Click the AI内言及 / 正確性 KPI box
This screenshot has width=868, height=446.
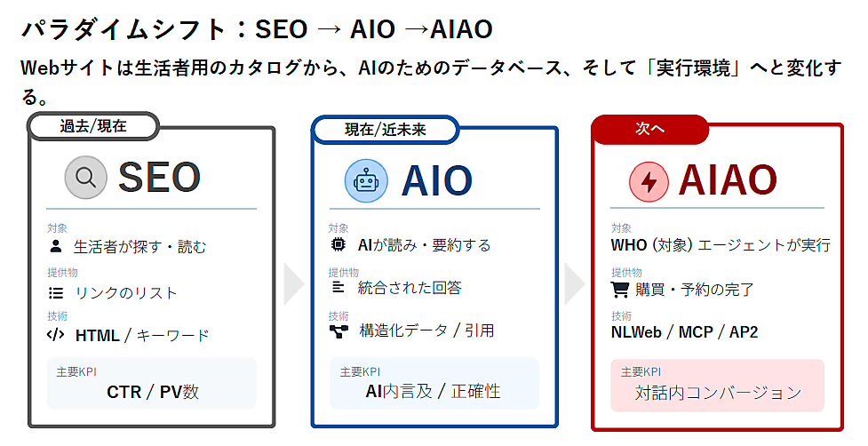pyautogui.click(x=434, y=383)
